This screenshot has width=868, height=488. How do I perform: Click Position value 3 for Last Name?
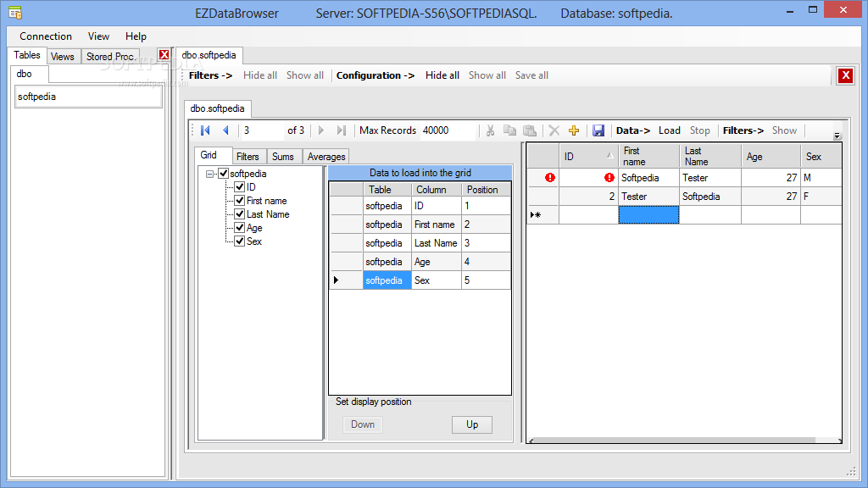[x=486, y=243]
